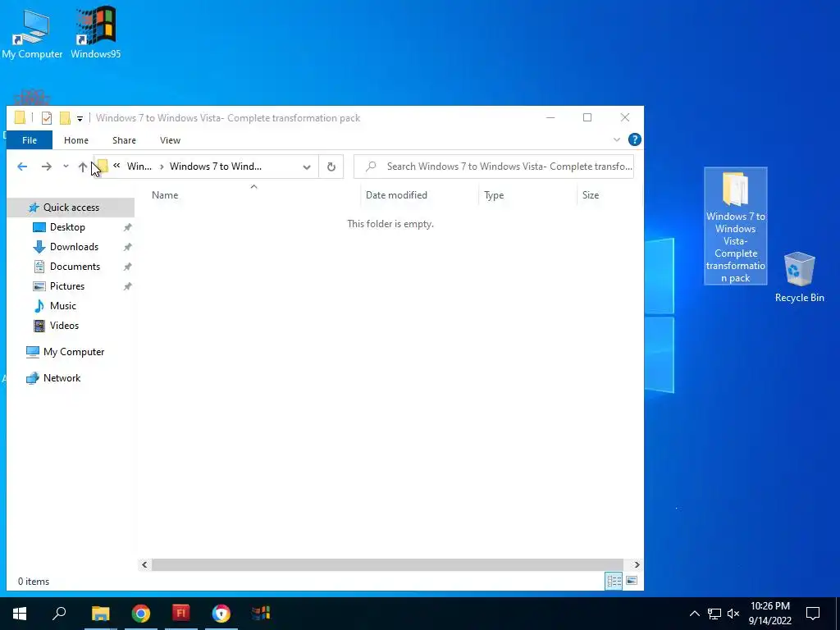Viewport: 840px width, 630px height.
Task: Open Pictures in navigation pane
Action: point(67,286)
